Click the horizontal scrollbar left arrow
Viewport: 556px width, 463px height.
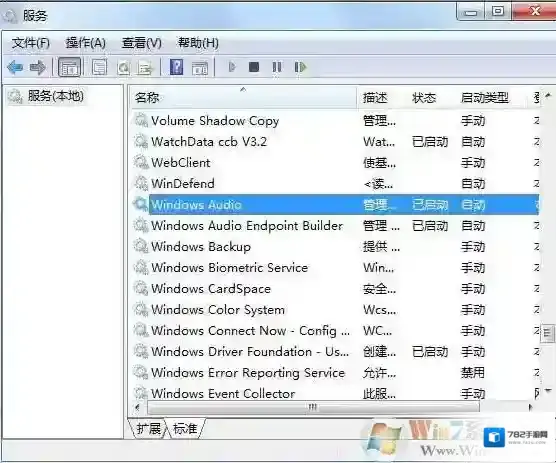tap(138, 407)
